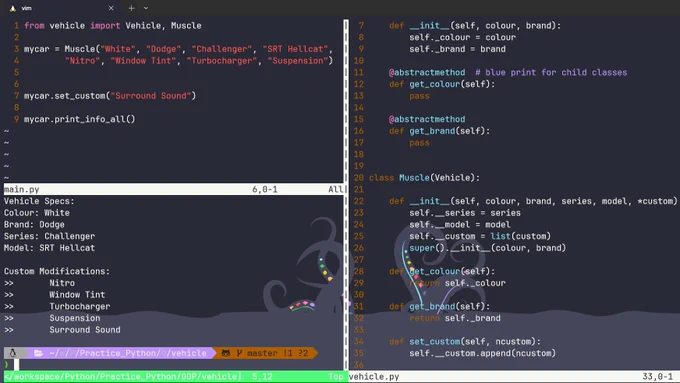Click 'self.__series = series' on line 23
Viewport: 680px width, 383px height.
(x=465, y=213)
